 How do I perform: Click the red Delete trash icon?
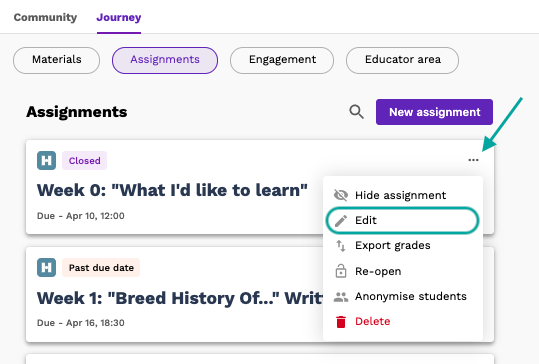pos(341,322)
